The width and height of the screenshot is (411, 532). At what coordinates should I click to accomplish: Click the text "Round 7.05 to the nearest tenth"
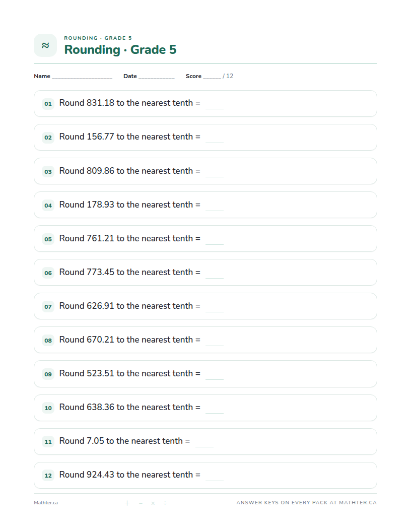[121, 441]
